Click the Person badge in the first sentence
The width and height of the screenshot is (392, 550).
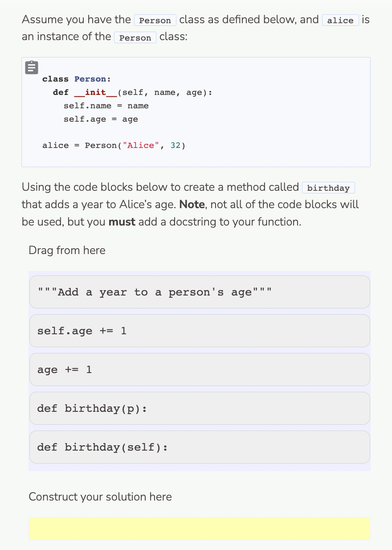tap(155, 20)
